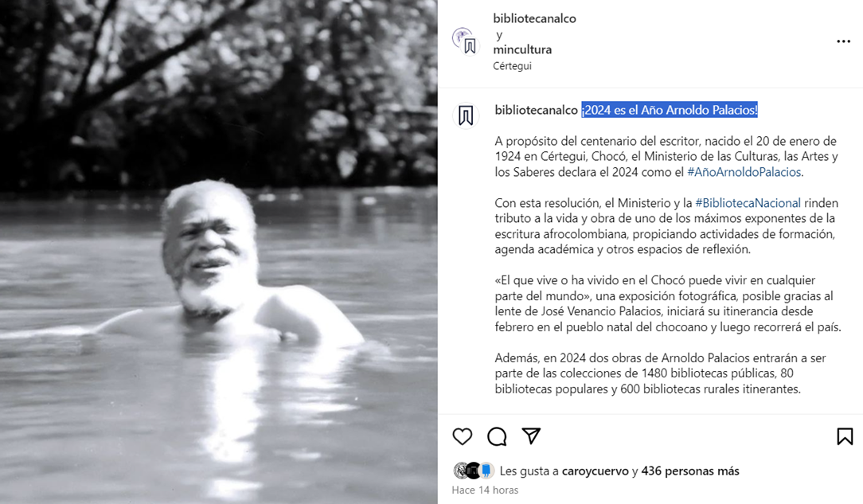The width and height of the screenshot is (863, 504).
Task: Open comments with the speech bubble icon
Action: [x=497, y=436]
